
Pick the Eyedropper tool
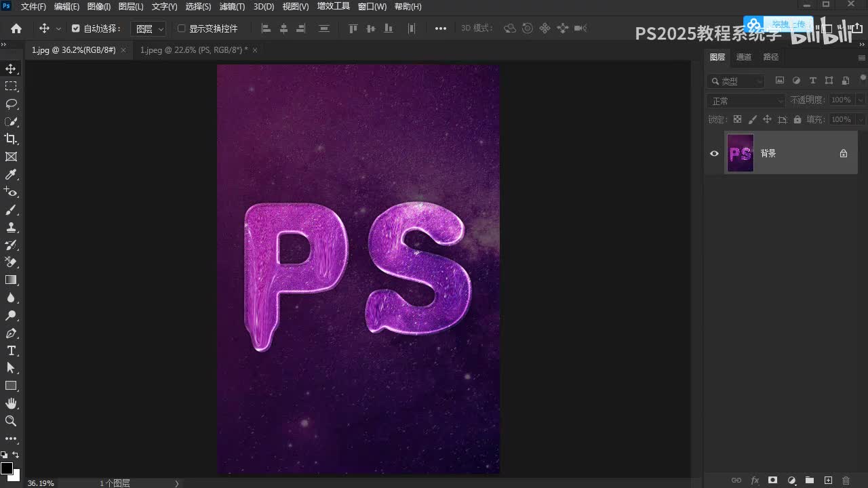point(11,174)
